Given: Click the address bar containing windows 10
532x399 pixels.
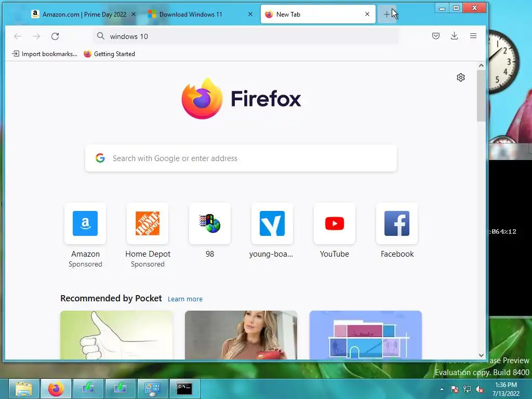Looking at the screenshot, I should tap(245, 36).
